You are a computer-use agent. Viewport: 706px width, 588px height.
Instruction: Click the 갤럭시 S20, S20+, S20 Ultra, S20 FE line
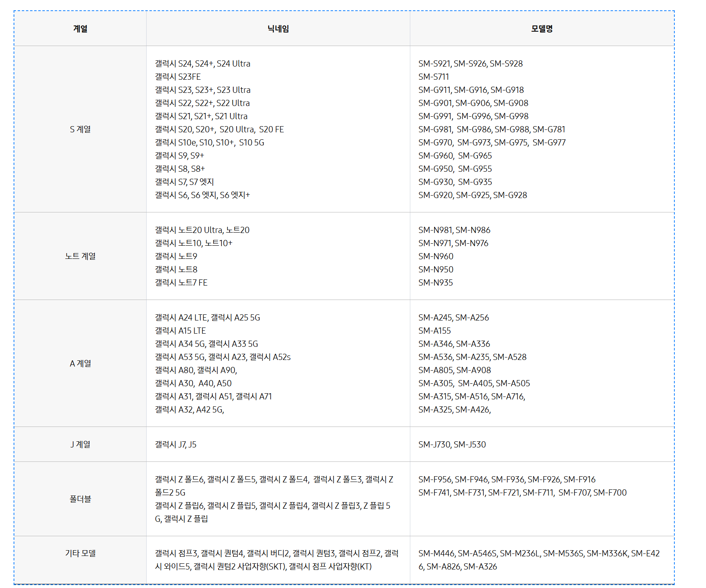[x=219, y=129]
